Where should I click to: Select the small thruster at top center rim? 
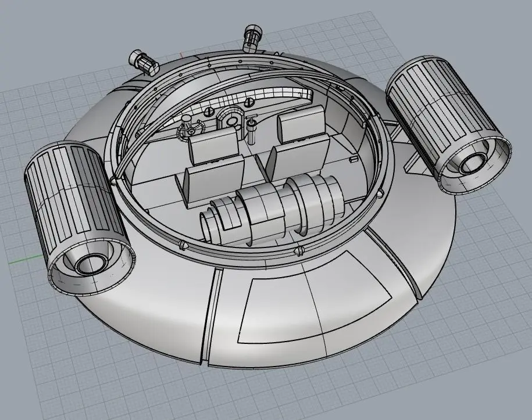253,38
